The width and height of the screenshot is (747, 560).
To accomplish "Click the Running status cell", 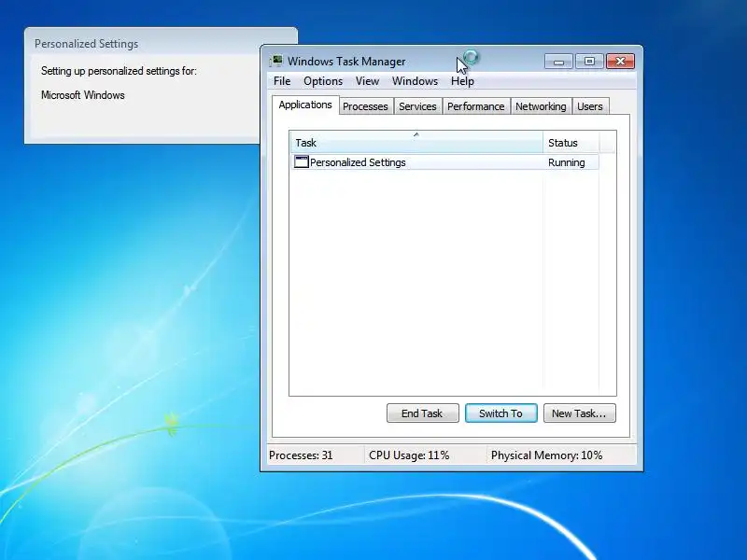I will [566, 162].
